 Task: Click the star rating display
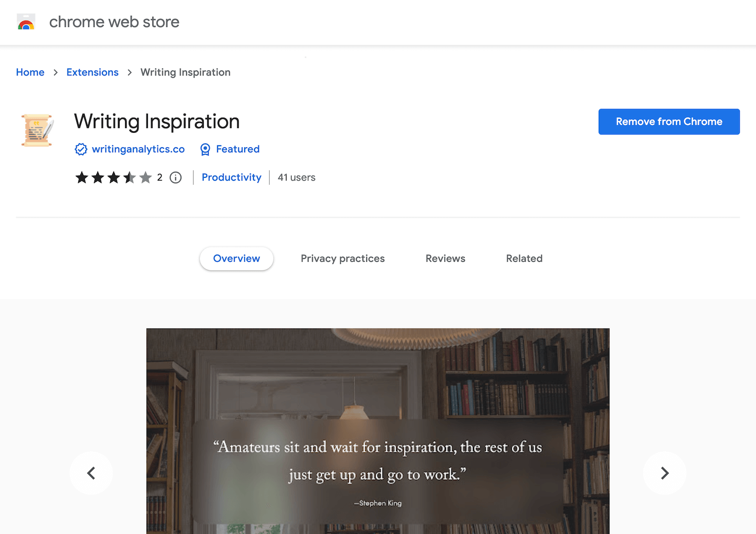pyautogui.click(x=114, y=177)
